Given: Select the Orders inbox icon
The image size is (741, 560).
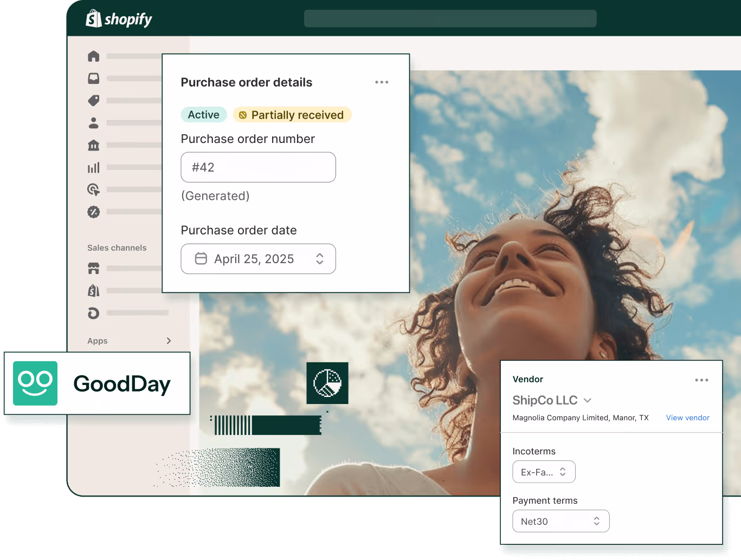Looking at the screenshot, I should coord(93,79).
